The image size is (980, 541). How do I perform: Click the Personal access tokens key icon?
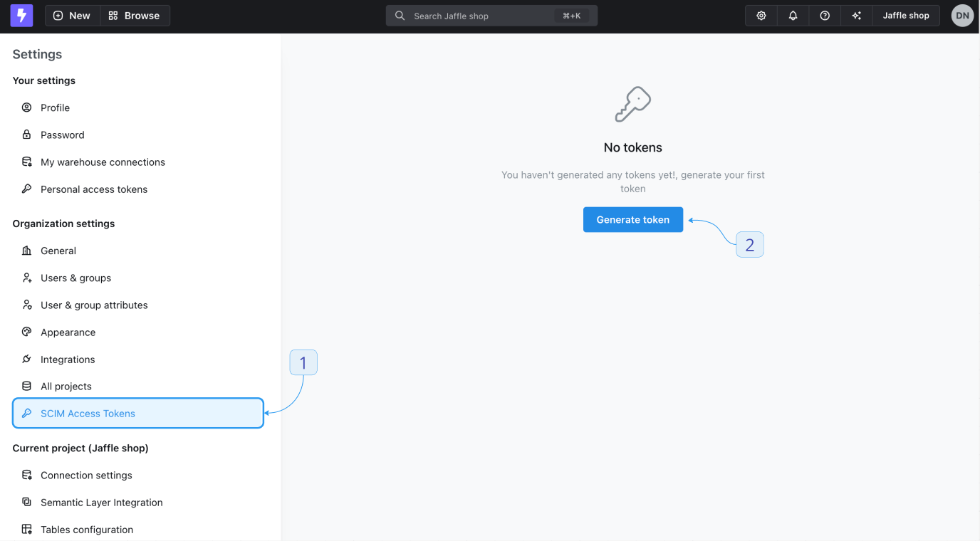pyautogui.click(x=27, y=189)
